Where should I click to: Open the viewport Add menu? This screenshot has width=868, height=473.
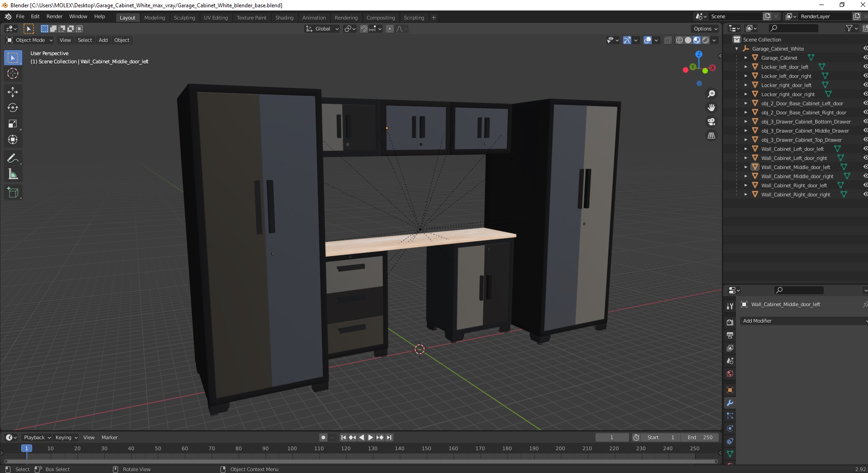pos(103,40)
